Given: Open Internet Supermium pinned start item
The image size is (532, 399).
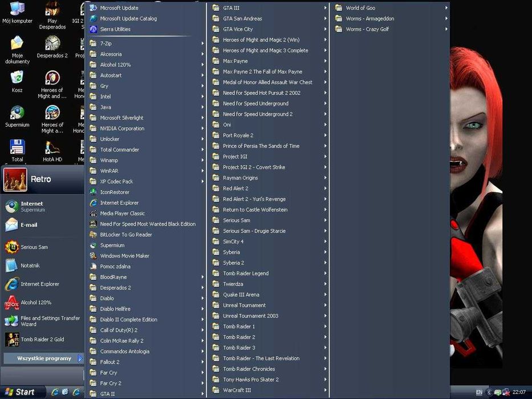Looking at the screenshot, I should pyautogui.click(x=42, y=206).
